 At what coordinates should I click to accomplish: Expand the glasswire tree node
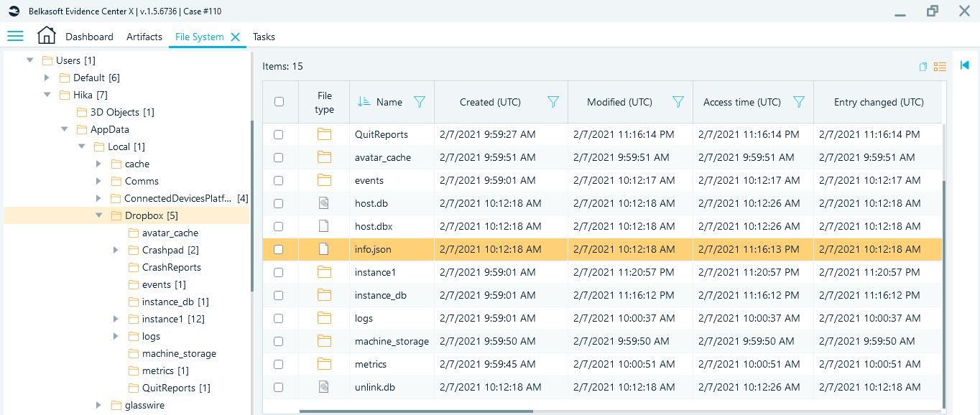click(x=98, y=405)
